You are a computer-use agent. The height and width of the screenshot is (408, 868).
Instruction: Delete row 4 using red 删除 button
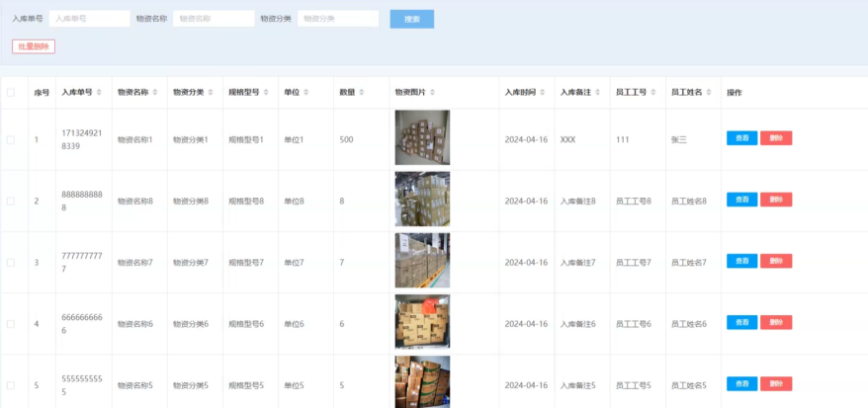[776, 323]
